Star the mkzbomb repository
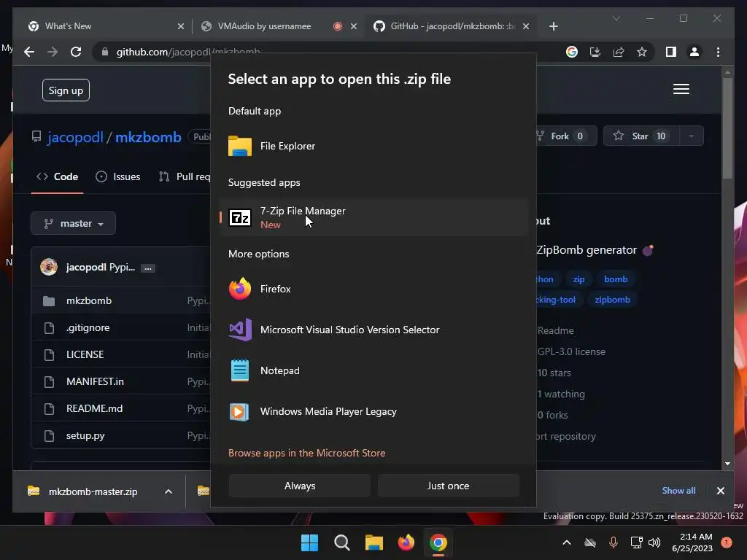The image size is (747, 560). pos(640,136)
